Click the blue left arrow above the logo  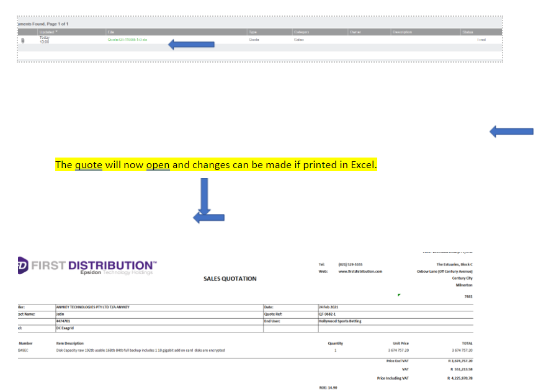(209, 217)
